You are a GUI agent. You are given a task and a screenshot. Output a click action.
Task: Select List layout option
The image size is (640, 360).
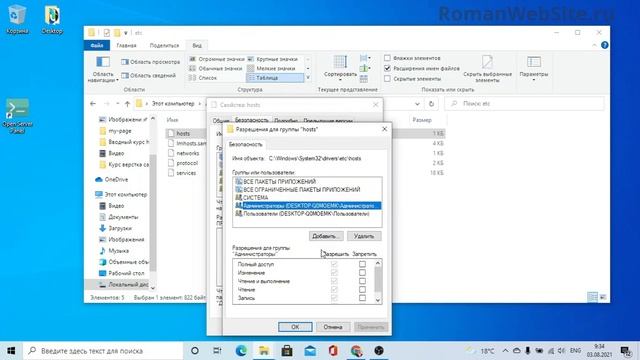[203, 78]
